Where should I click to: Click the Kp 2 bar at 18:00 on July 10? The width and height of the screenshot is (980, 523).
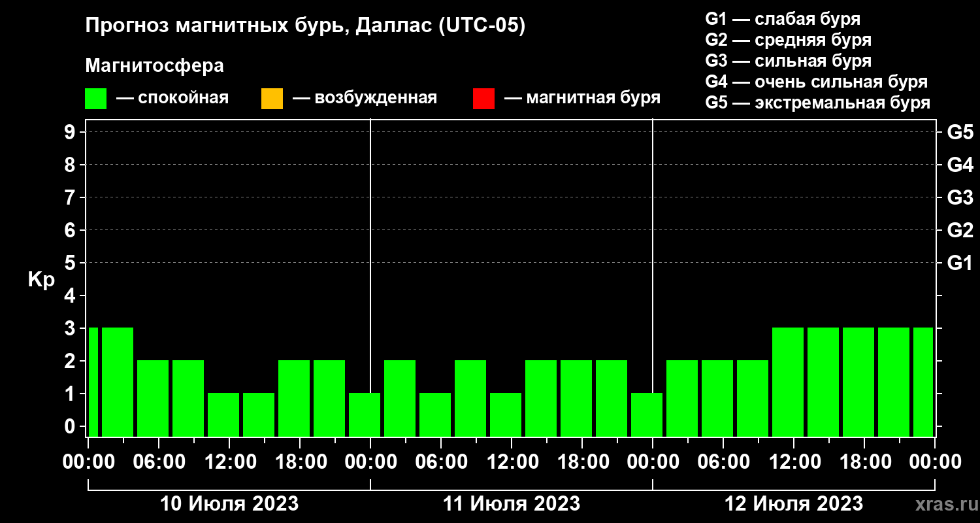[294, 398]
